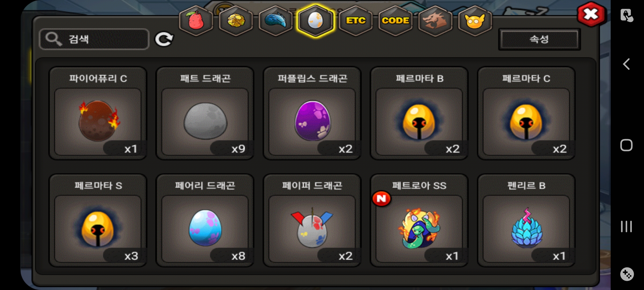The height and width of the screenshot is (290, 644).
Task: Open the CODE tab
Action: [395, 21]
